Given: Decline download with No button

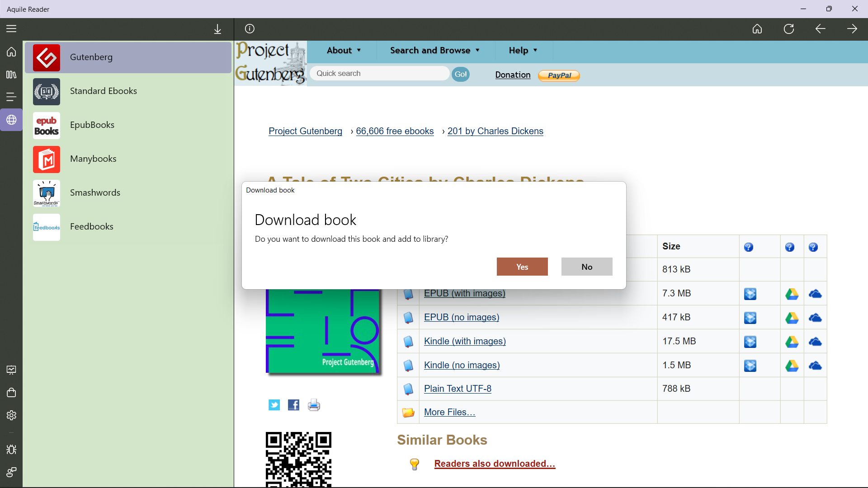Looking at the screenshot, I should click(x=587, y=267).
